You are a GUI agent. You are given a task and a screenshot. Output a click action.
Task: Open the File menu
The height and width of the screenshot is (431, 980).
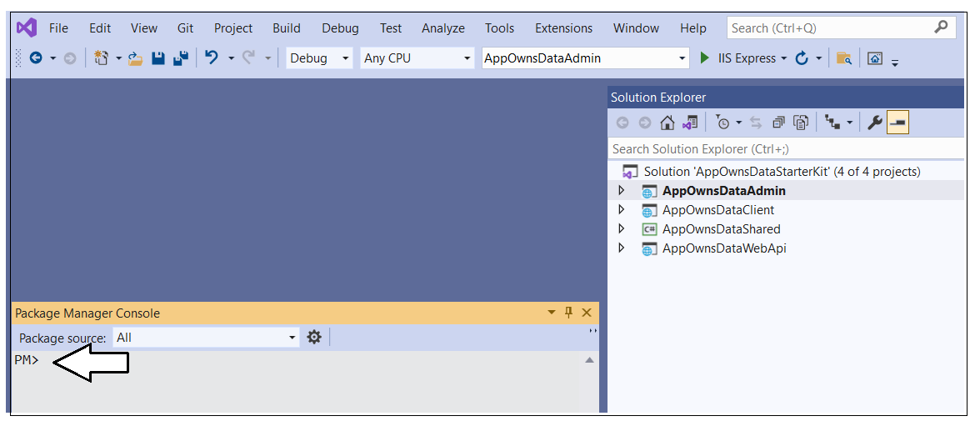click(x=58, y=28)
